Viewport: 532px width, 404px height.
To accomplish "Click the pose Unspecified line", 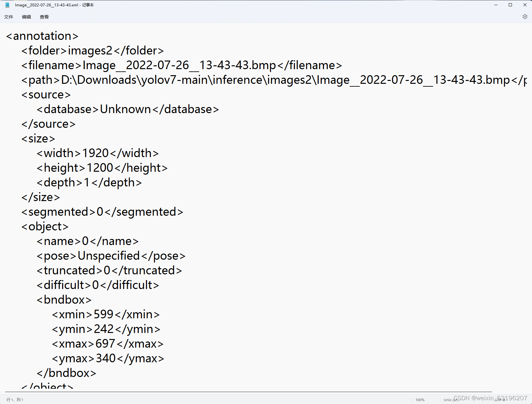I will 111,256.
